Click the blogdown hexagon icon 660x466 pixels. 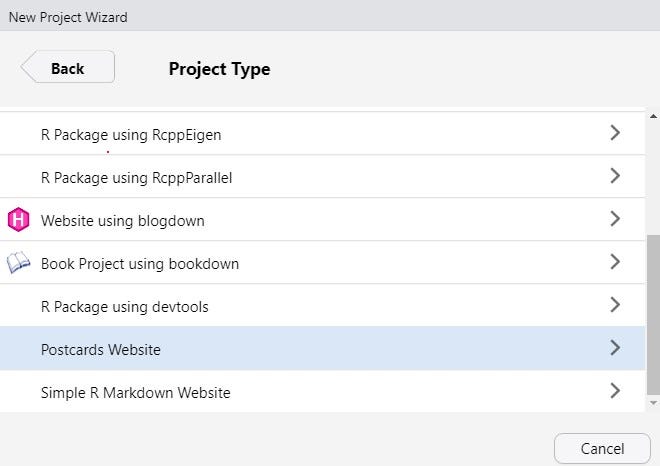click(19, 220)
